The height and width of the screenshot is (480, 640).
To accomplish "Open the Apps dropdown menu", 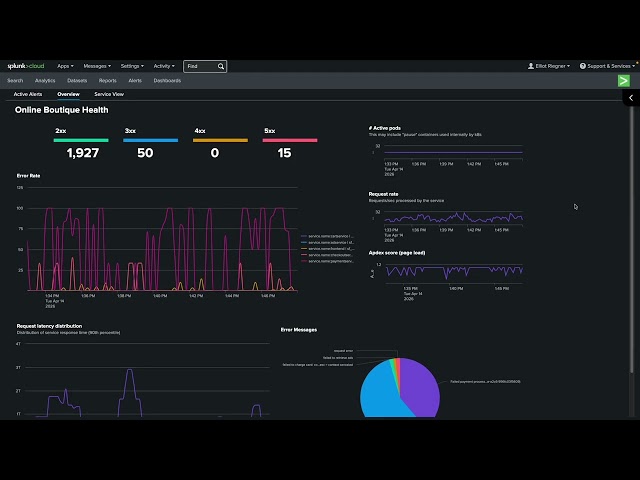I will click(x=65, y=66).
